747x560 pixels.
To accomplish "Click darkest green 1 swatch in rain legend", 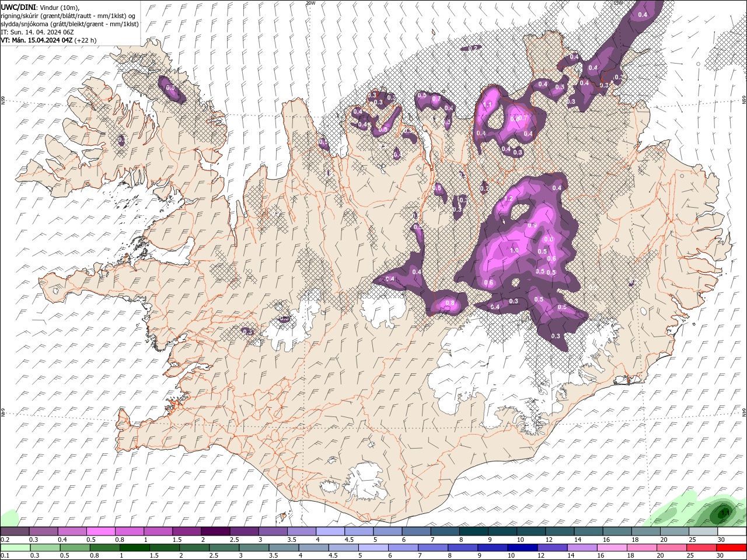I will [x=135, y=548].
